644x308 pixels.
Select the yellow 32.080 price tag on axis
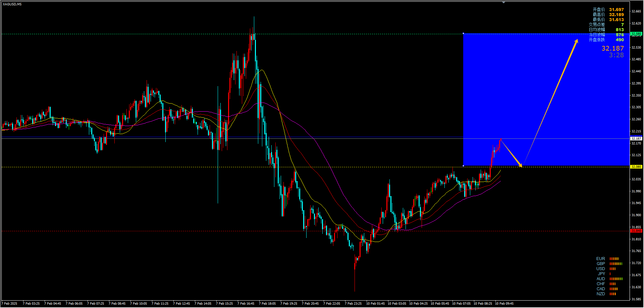click(636, 167)
